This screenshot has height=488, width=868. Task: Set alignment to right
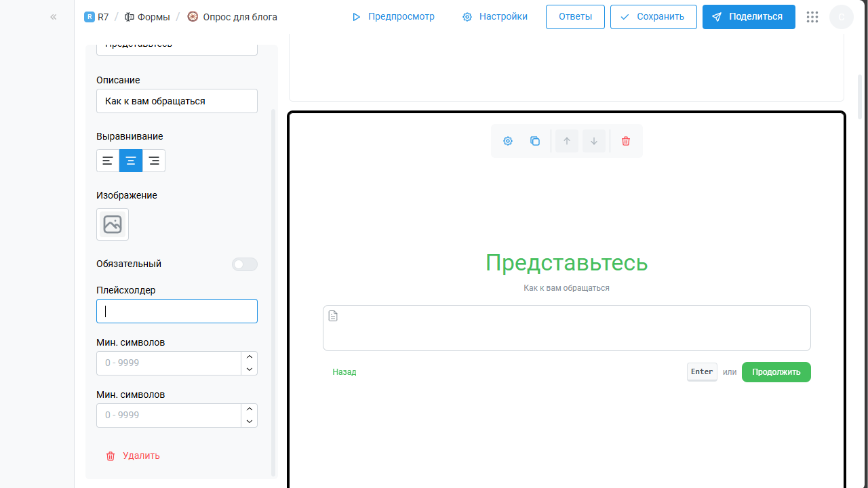pyautogui.click(x=154, y=161)
